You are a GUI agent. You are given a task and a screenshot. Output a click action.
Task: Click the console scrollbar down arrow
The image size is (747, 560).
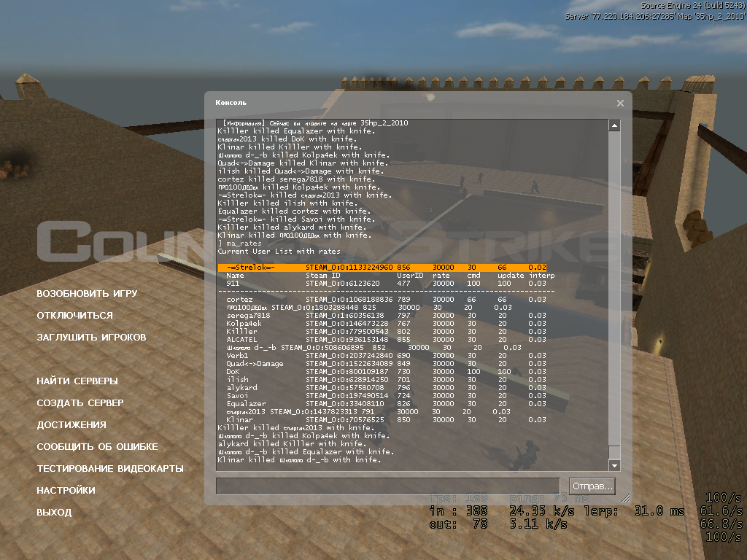[614, 466]
